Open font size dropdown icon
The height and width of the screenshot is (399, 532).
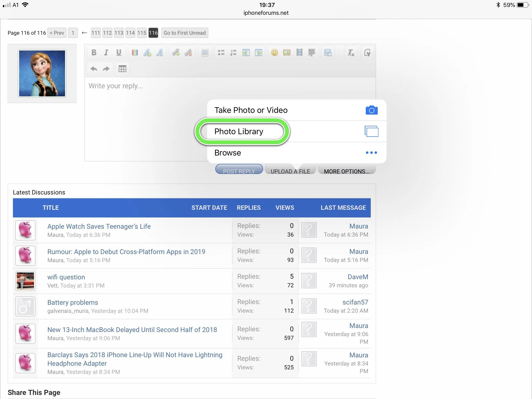147,52
